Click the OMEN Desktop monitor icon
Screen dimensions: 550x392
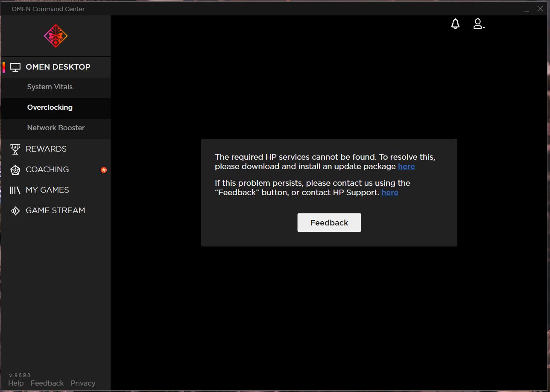[x=15, y=67]
